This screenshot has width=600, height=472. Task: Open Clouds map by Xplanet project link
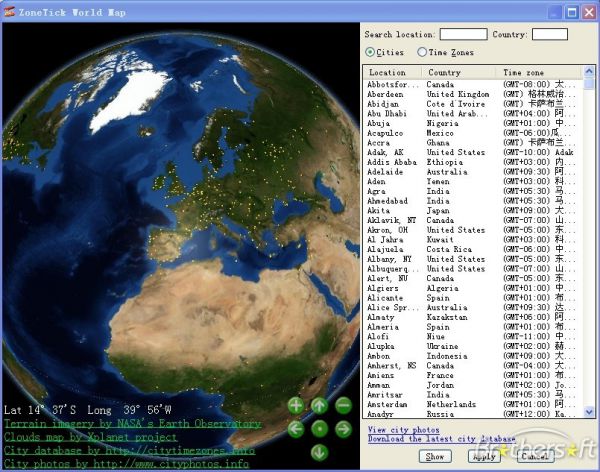90,437
